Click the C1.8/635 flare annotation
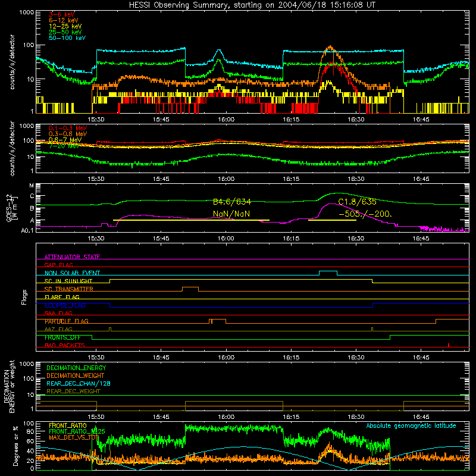476x476 pixels. click(x=358, y=202)
